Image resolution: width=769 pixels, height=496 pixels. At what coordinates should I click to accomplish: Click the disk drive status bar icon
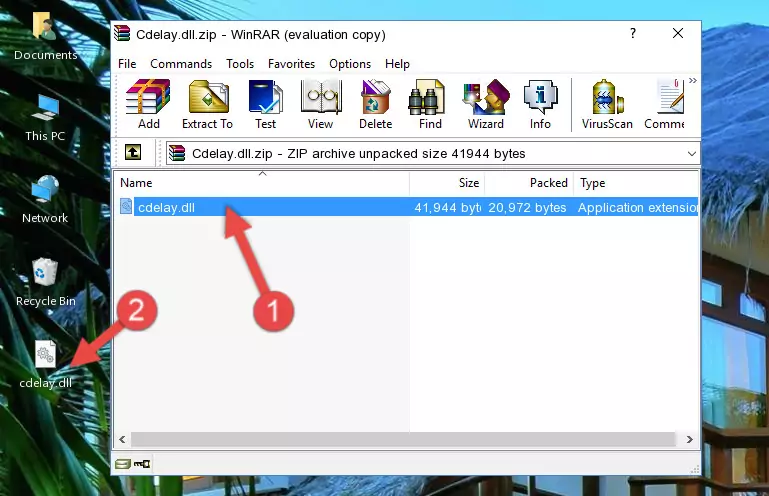[x=123, y=464]
